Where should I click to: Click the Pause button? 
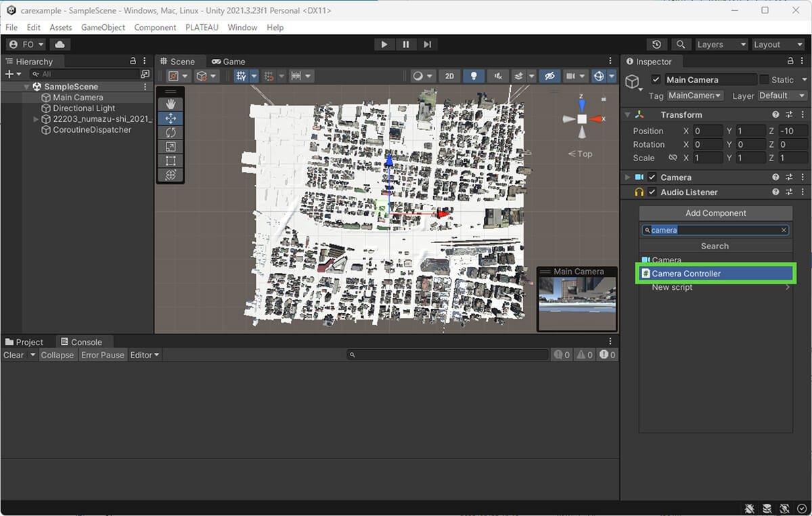405,45
